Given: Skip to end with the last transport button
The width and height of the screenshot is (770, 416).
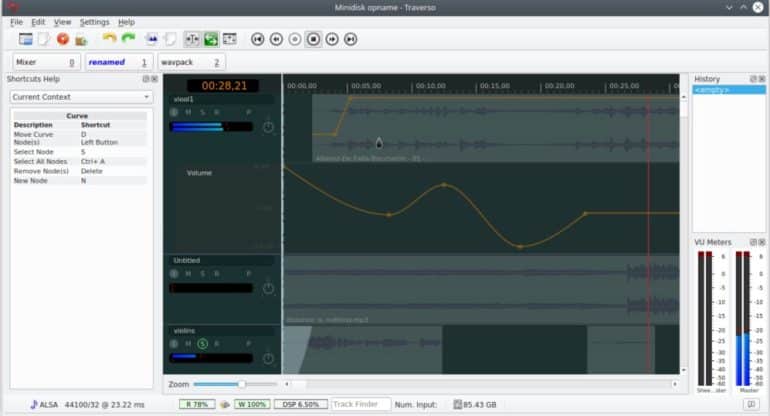Looking at the screenshot, I should 350,39.
